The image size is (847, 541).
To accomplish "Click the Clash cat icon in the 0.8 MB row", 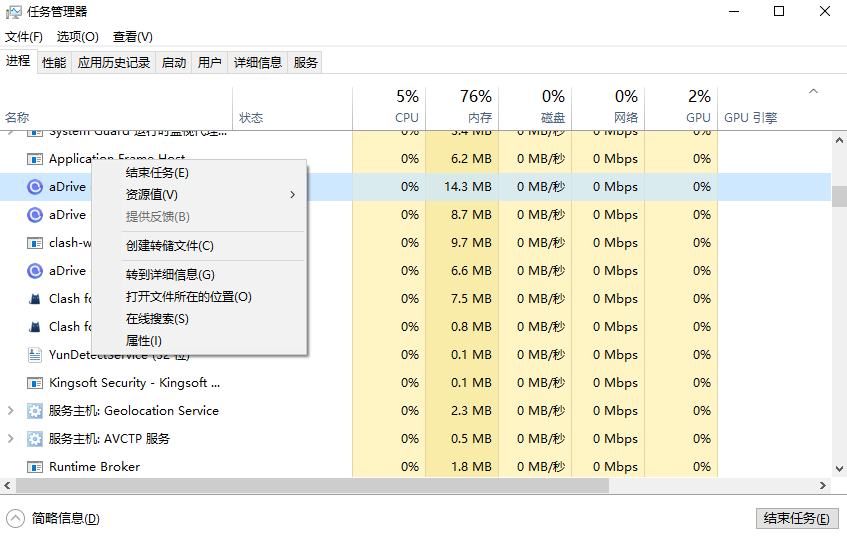I will (x=35, y=327).
